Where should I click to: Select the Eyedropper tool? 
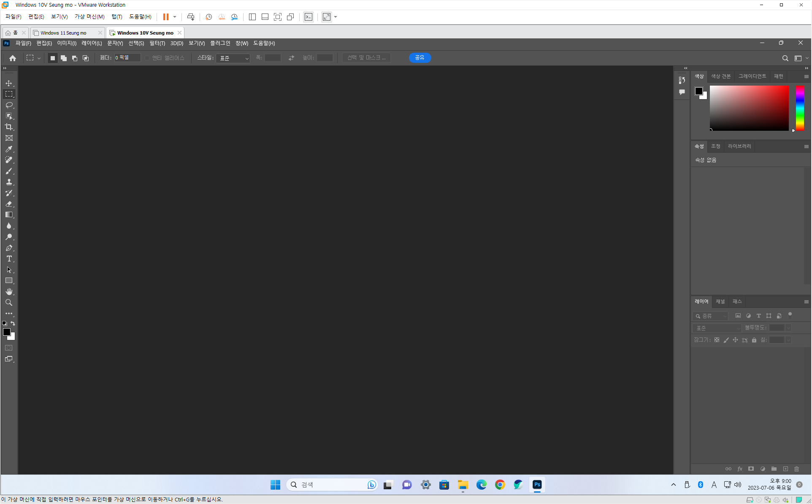point(9,149)
